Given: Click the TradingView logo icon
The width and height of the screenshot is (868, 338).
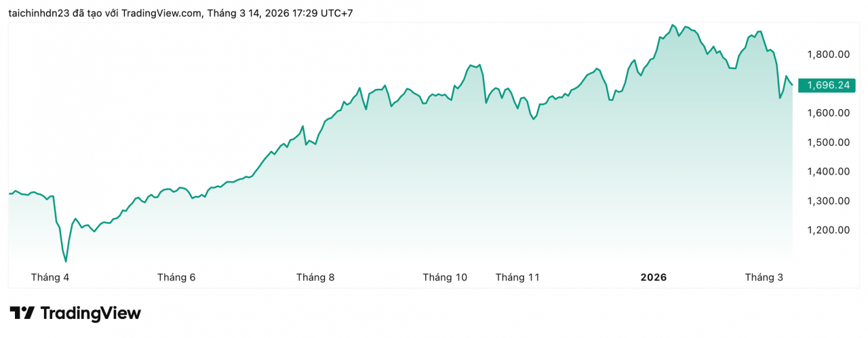Looking at the screenshot, I should (22, 314).
